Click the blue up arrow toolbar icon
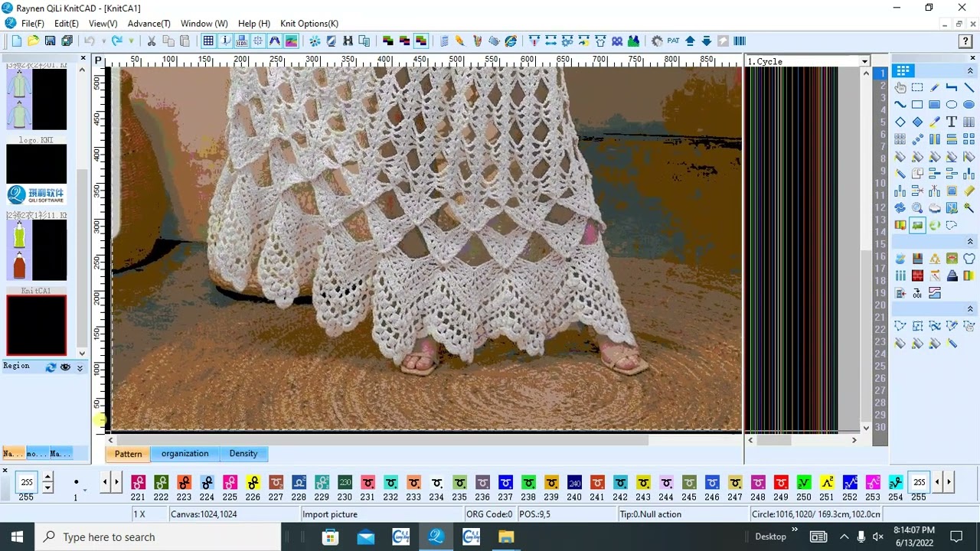The width and height of the screenshot is (980, 551). (x=690, y=41)
